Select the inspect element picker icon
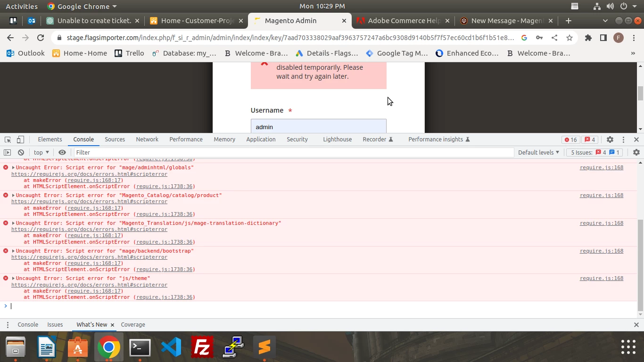The image size is (644, 362). coord(8,140)
